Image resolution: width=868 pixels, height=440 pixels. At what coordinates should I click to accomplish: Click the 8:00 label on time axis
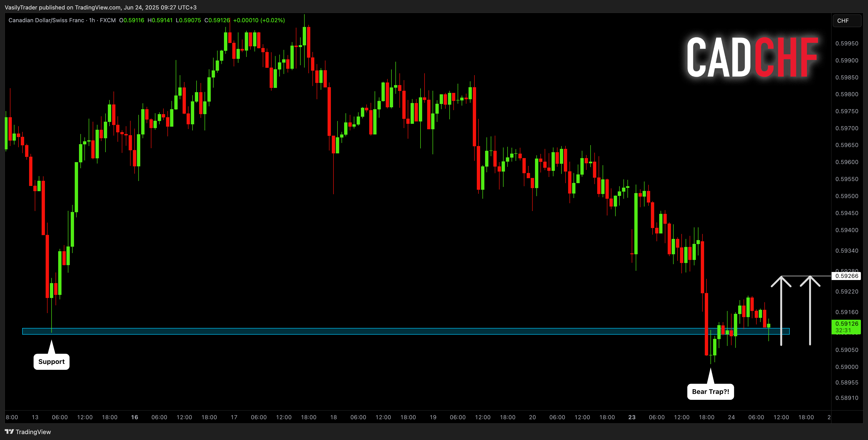pos(12,417)
